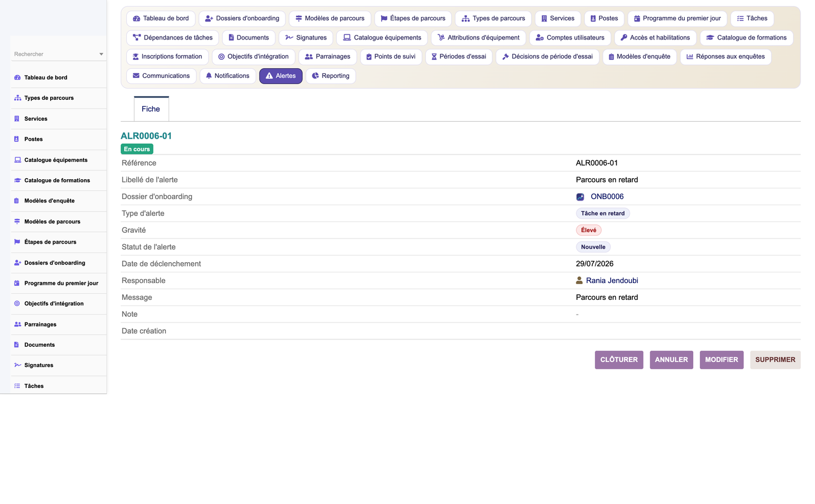This screenshot has width=815, height=504.
Task: Click the Catalogue de formations icon in sidebar
Action: (17, 180)
